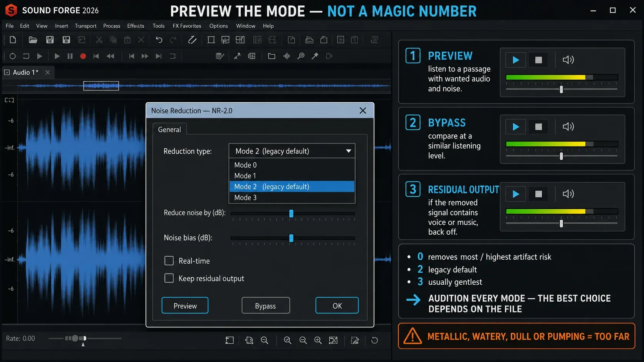
Task: Stop the Residual Output step audio
Action: [x=538, y=194]
